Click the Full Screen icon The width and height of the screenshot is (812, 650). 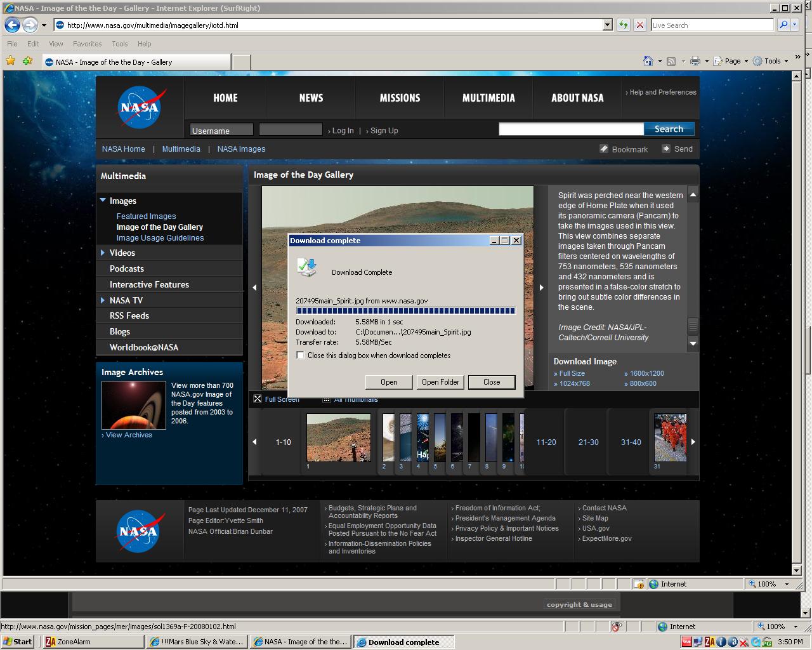[x=258, y=399]
